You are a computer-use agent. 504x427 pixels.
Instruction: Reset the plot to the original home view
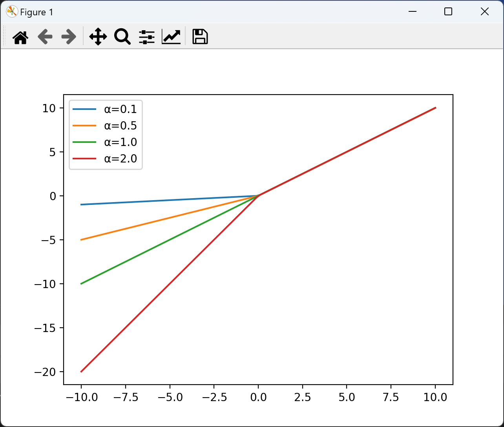(x=20, y=37)
